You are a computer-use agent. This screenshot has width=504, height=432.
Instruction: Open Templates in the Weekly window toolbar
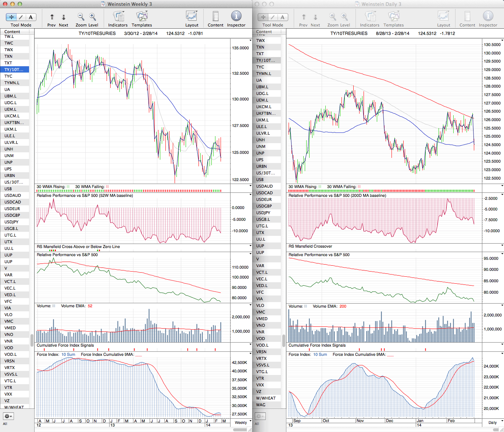pos(142,17)
